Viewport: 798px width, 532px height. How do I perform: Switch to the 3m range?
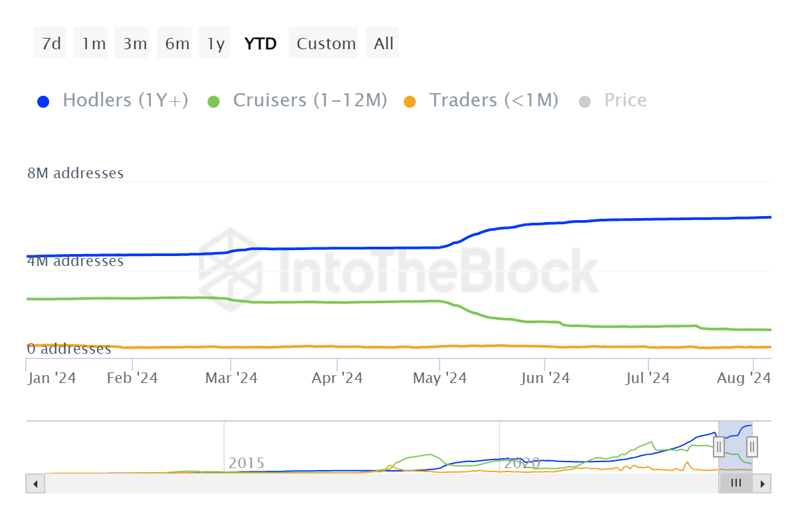(x=134, y=44)
